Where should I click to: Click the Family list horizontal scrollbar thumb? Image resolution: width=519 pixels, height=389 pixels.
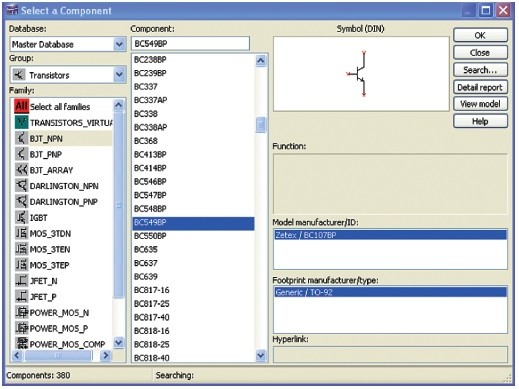tap(58, 355)
